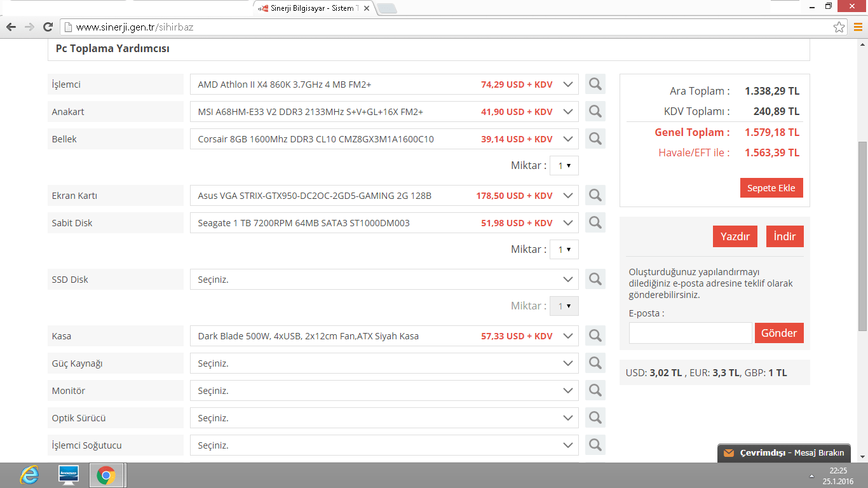Show hidden system tray icons
Viewport: 868px width, 488px height.
point(811,476)
